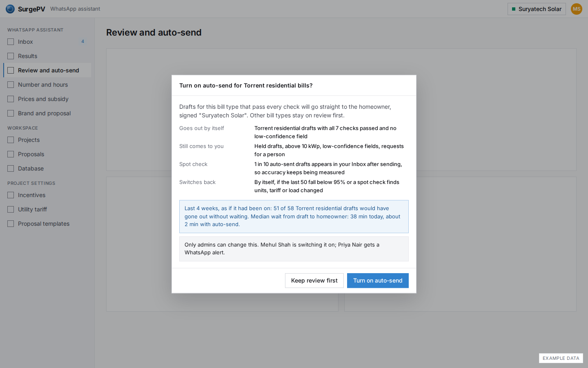Open Brand and proposal label

pos(44,113)
